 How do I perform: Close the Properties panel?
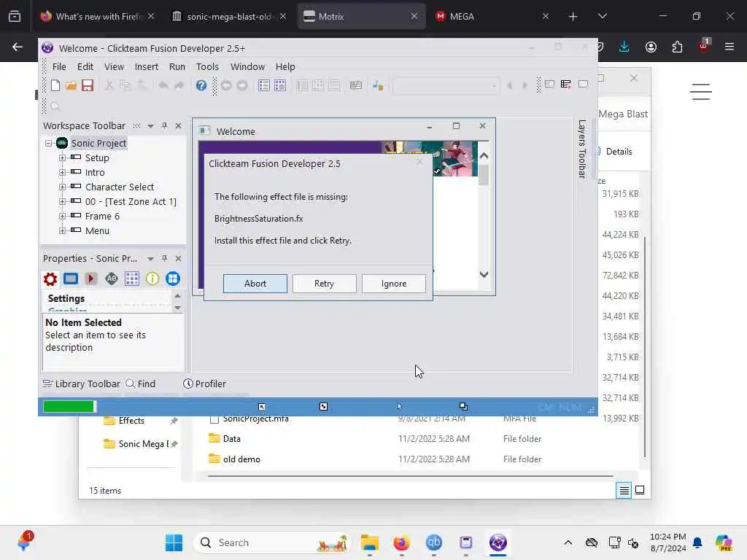pos(178,258)
